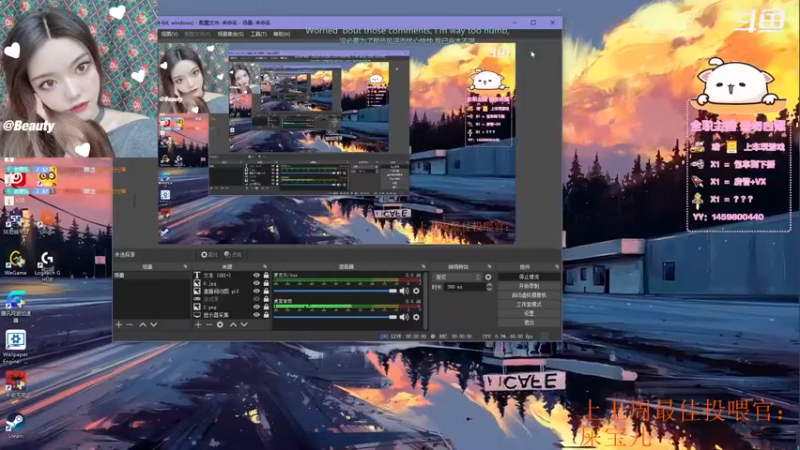Mute the 麦克风/Aux speaker icon

pos(404,291)
